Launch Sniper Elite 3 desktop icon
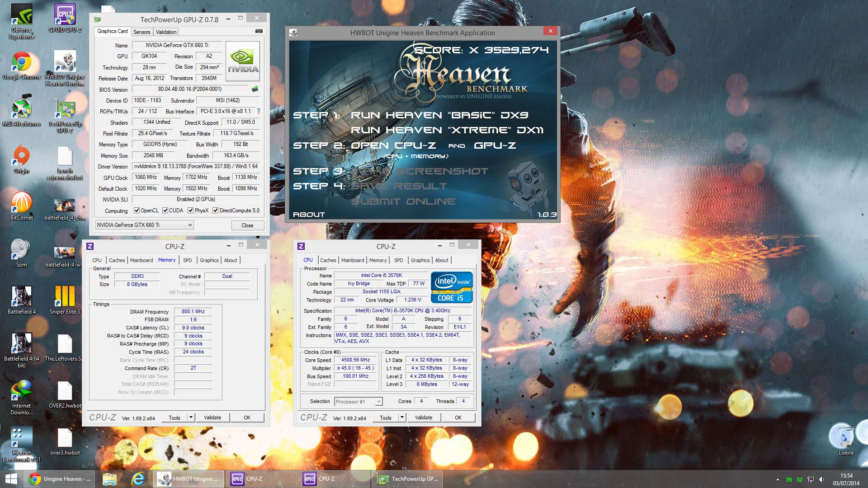868x488 pixels. [65, 300]
